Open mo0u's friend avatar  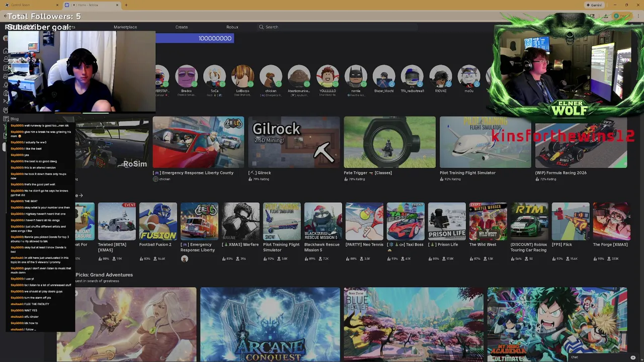[469, 77]
